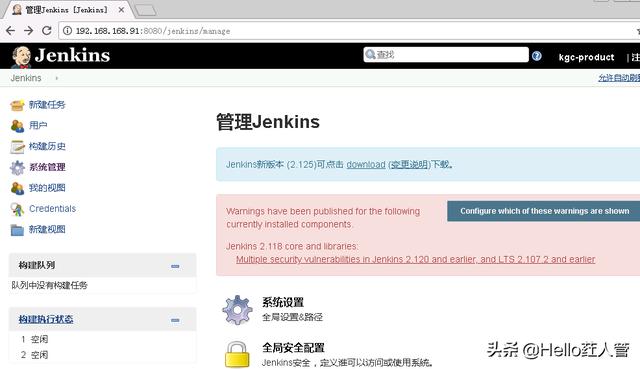This screenshot has height=369, width=640.
Task: Click the Jenkins butler logo icon
Action: tap(21, 56)
